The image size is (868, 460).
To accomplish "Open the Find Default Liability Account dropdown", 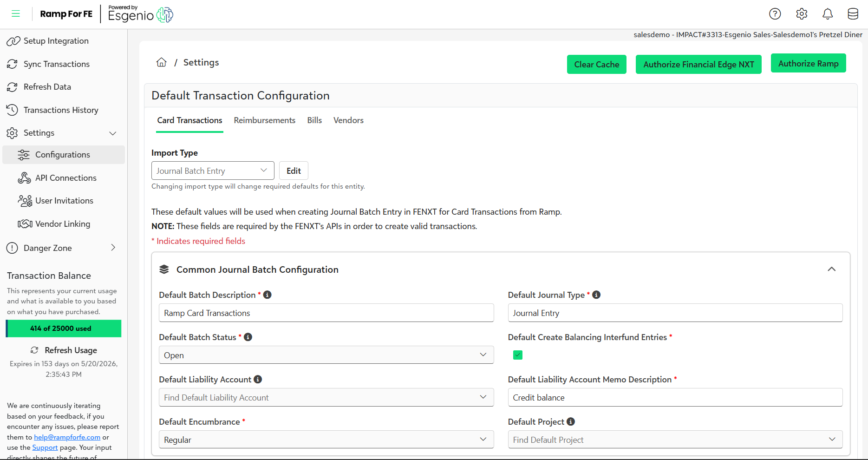I will pos(326,397).
